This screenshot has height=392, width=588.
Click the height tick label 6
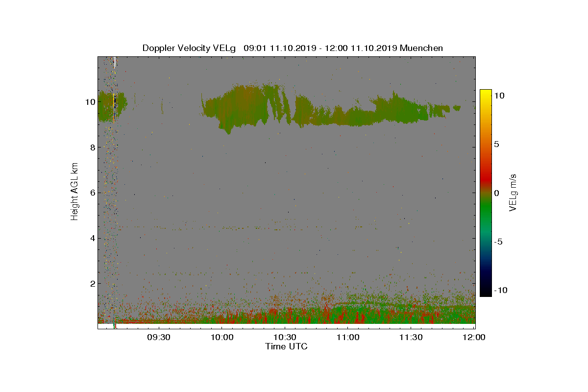pyautogui.click(x=92, y=193)
